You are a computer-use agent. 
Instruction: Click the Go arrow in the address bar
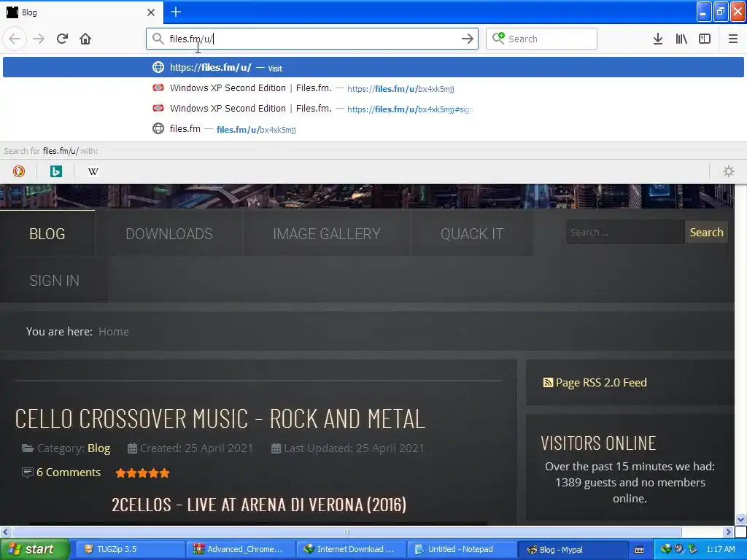(468, 39)
